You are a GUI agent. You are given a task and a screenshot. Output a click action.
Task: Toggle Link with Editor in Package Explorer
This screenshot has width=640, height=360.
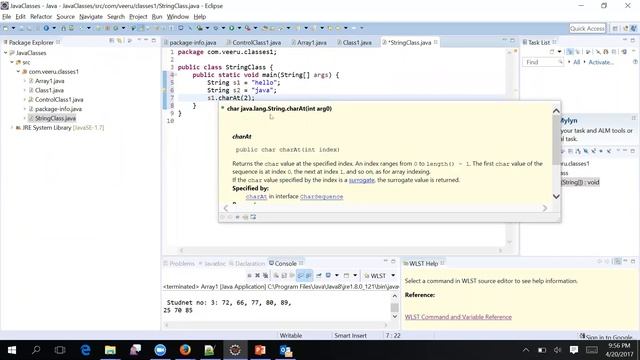[119, 40]
